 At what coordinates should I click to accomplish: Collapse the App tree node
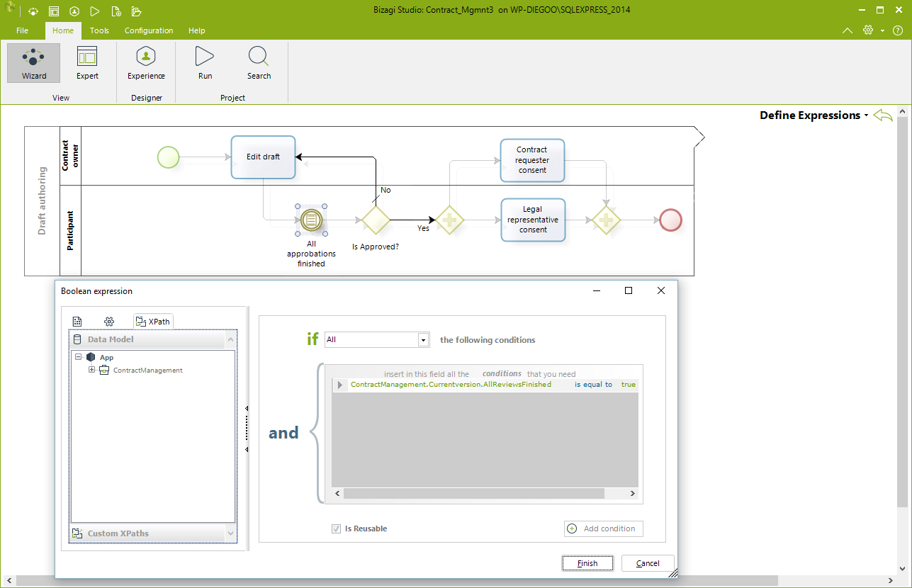coord(79,358)
